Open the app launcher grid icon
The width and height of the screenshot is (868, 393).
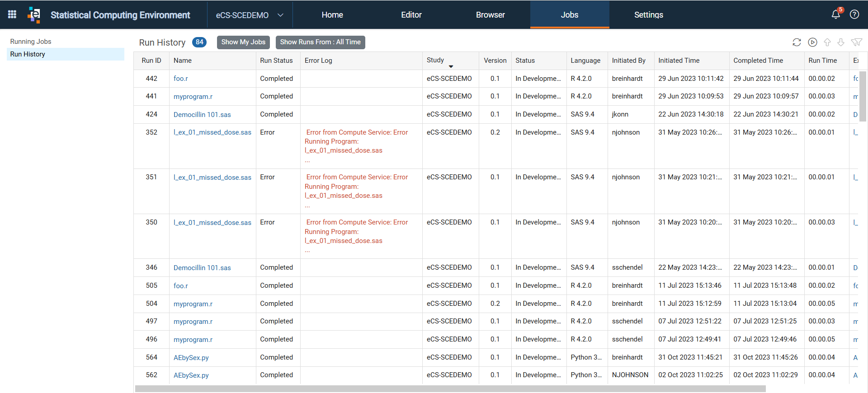tap(12, 14)
